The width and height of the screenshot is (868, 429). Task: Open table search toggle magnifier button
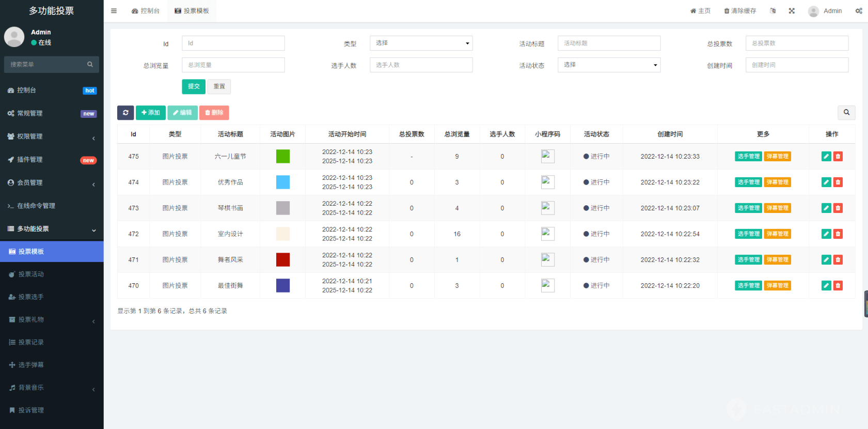(x=846, y=112)
